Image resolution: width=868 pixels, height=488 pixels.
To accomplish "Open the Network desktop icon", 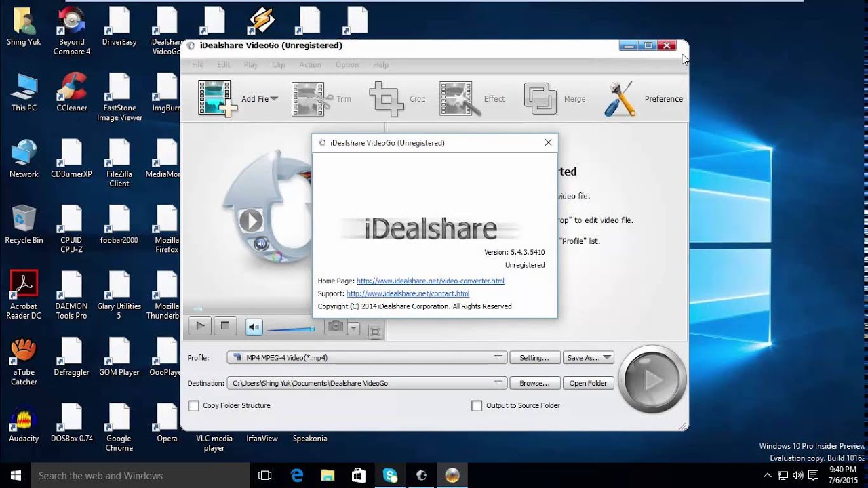I will tap(24, 159).
